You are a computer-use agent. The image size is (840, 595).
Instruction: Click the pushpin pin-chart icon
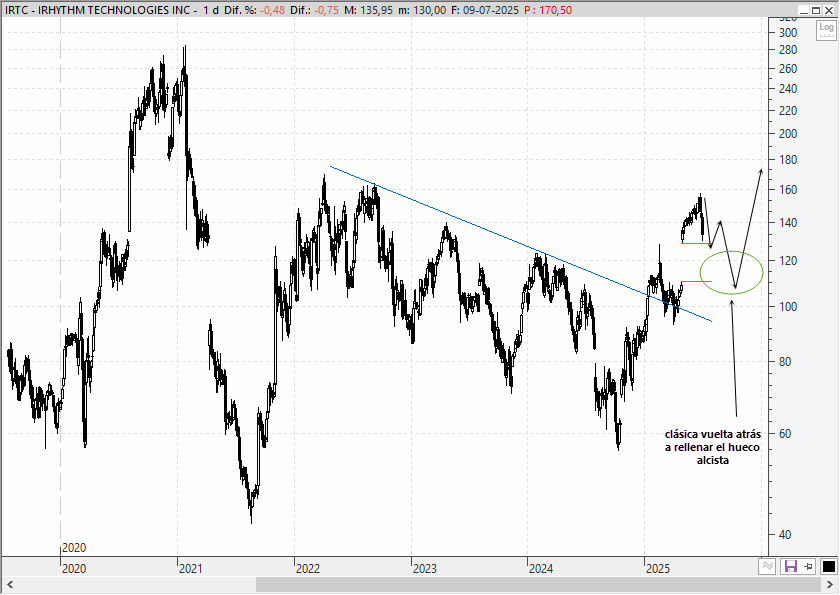click(x=808, y=566)
